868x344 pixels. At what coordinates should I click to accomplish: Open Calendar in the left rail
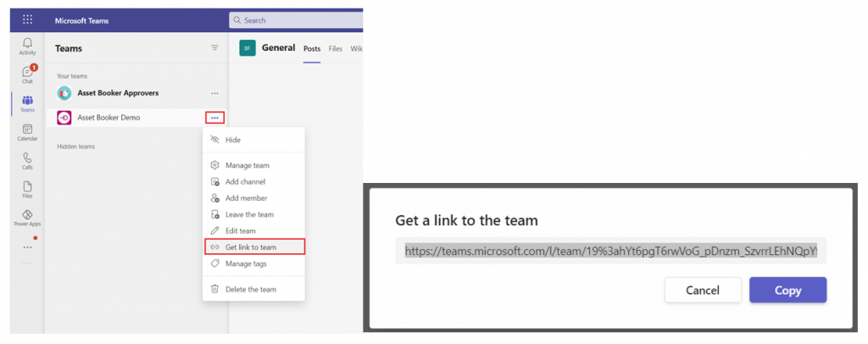[x=27, y=132]
